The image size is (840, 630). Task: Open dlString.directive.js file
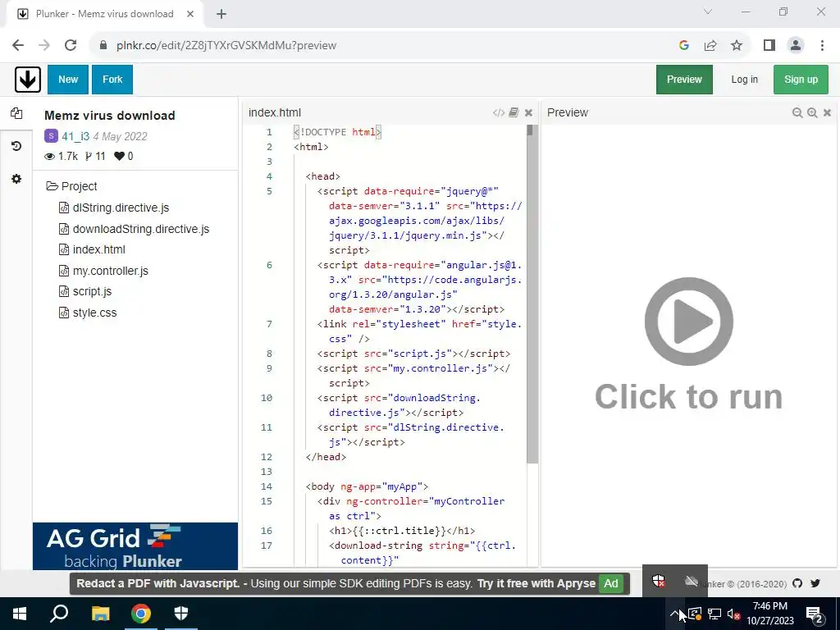click(x=113, y=208)
